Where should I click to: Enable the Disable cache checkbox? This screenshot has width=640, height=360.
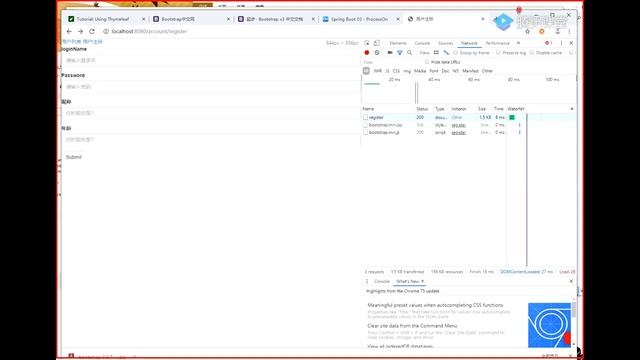click(531, 53)
